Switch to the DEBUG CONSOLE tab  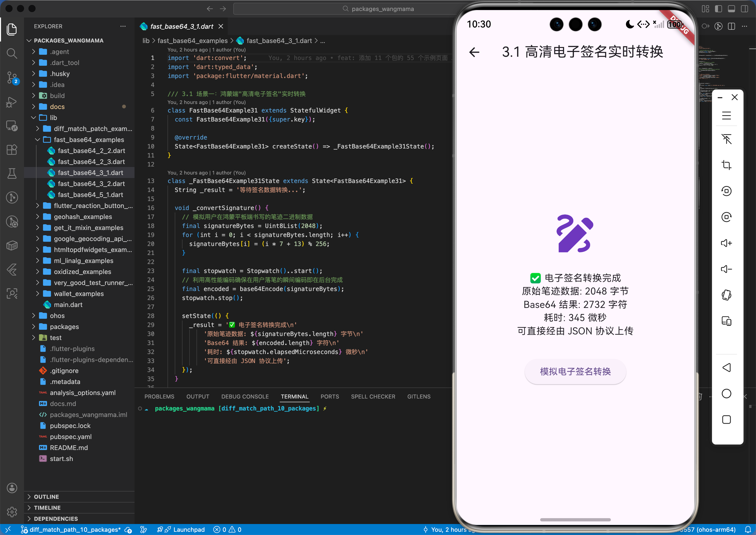tap(245, 396)
